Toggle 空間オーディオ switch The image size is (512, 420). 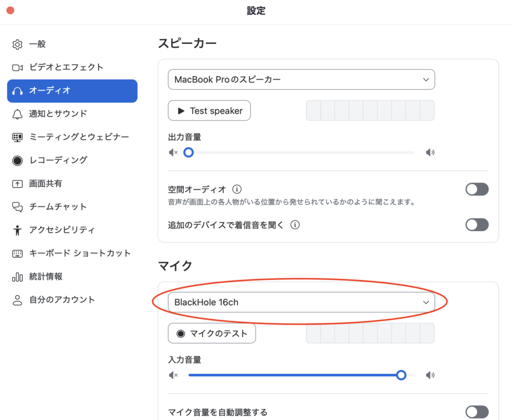tap(476, 189)
